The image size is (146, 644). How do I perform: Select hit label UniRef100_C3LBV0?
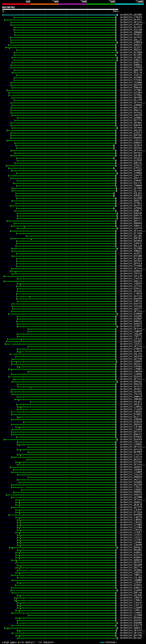pos(131,510)
